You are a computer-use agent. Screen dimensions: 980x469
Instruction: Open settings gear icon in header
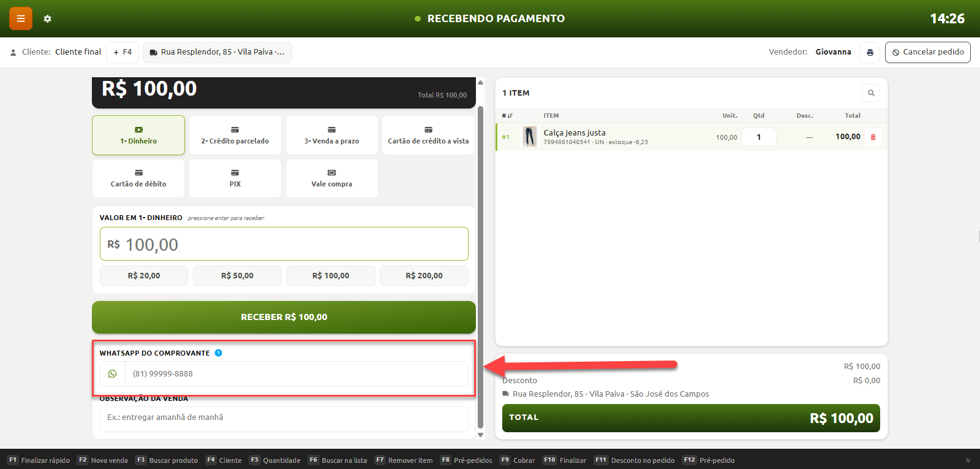click(x=48, y=19)
